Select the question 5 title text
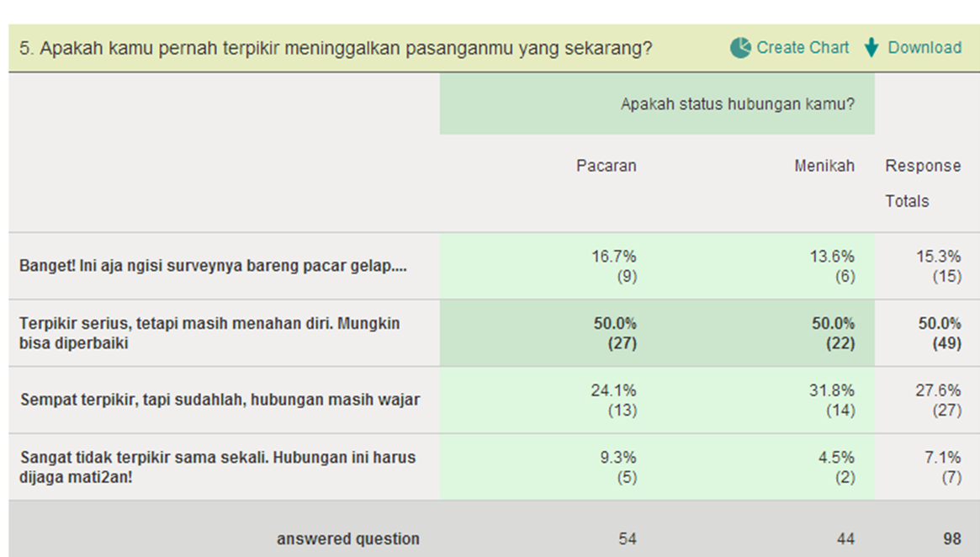 336,48
